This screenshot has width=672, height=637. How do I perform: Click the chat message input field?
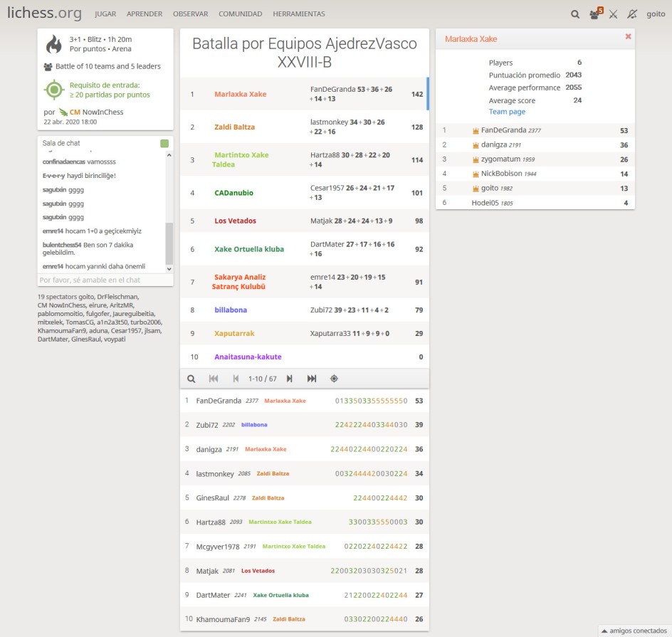pyautogui.click(x=104, y=280)
